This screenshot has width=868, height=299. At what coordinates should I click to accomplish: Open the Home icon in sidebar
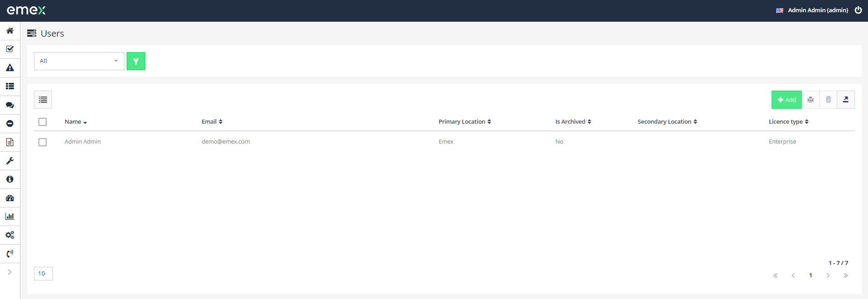9,31
